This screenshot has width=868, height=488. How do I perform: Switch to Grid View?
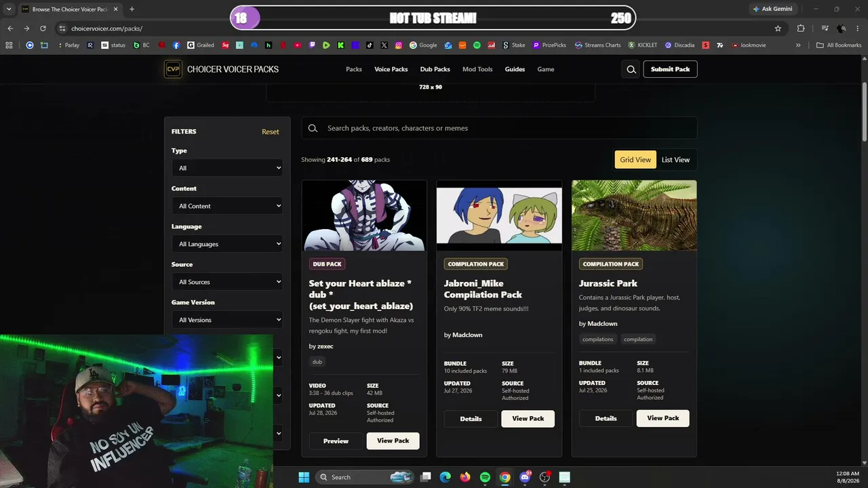[x=635, y=159]
